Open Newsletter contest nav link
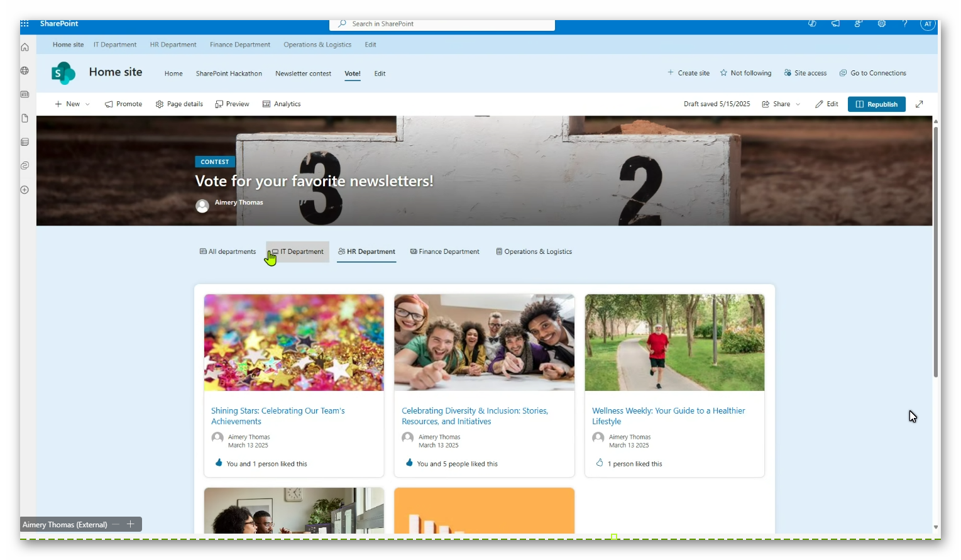 303,74
